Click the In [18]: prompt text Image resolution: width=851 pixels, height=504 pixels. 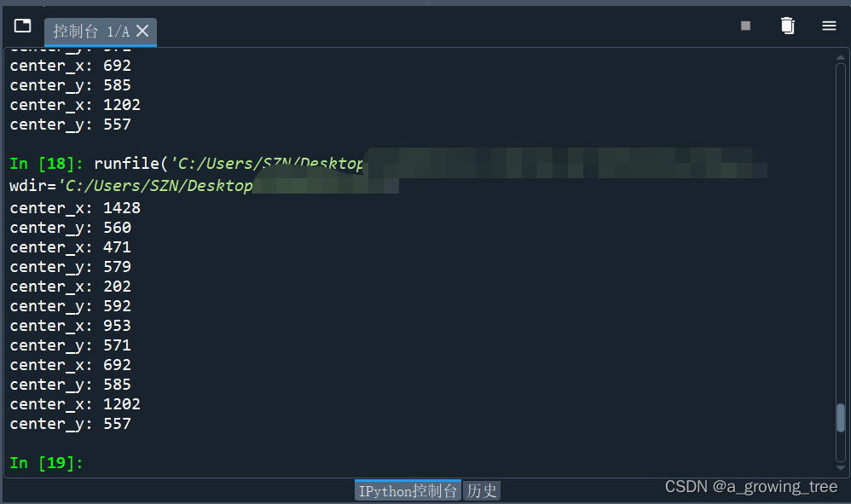coord(47,163)
